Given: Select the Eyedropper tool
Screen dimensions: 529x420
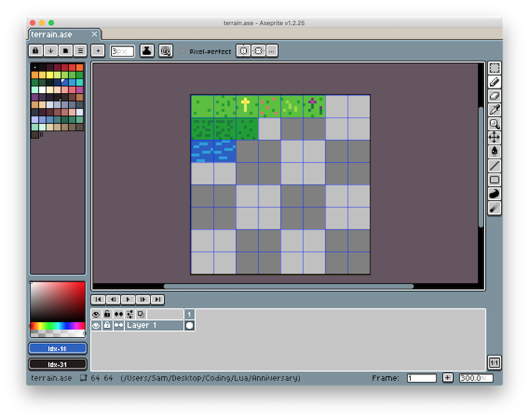Looking at the screenshot, I should (496, 109).
